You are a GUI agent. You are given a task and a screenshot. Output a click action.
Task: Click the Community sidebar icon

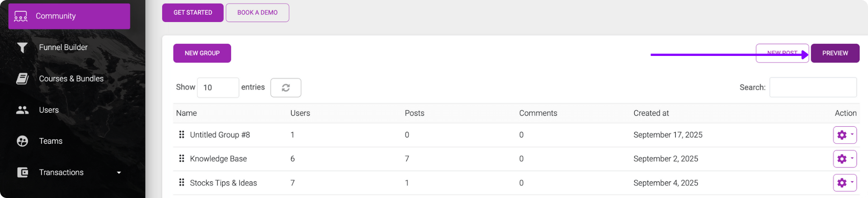pyautogui.click(x=21, y=16)
